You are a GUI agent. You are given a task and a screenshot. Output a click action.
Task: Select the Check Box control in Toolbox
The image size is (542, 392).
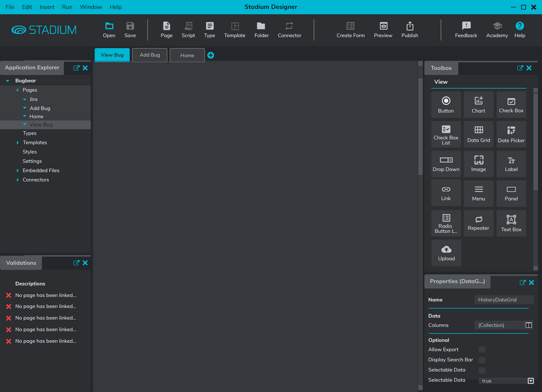511,105
